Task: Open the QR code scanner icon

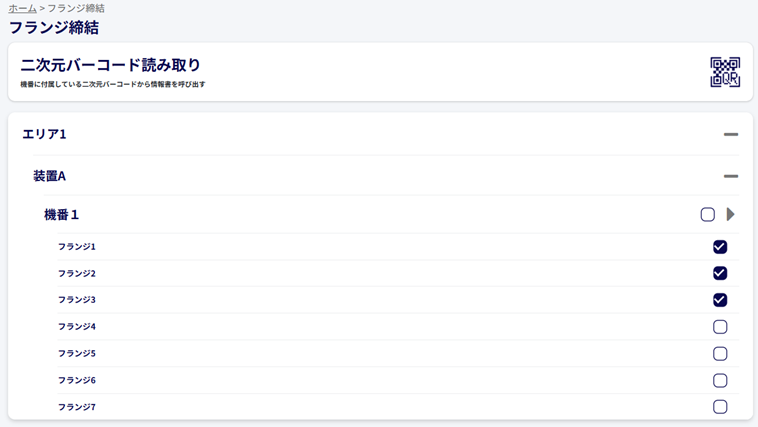Action: coord(725,72)
